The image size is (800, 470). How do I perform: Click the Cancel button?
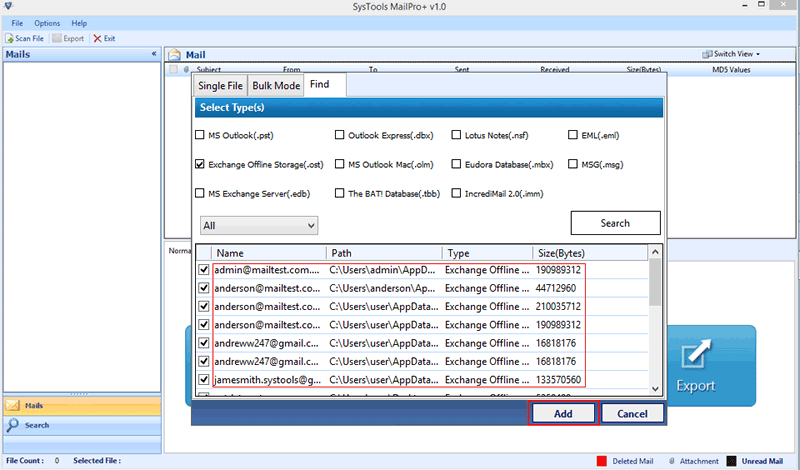(632, 413)
